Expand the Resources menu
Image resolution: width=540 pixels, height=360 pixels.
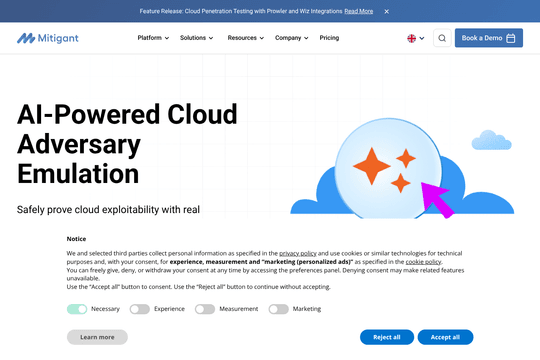point(246,38)
